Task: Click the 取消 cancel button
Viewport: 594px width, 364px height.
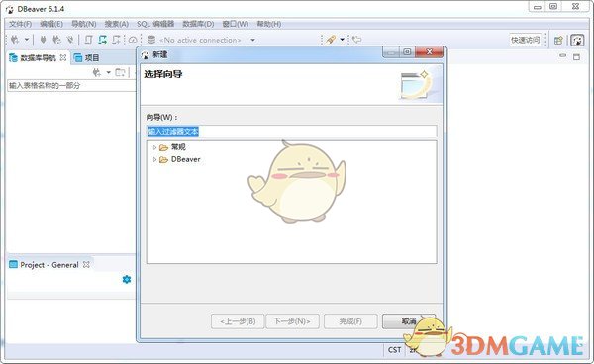Action: coord(409,321)
